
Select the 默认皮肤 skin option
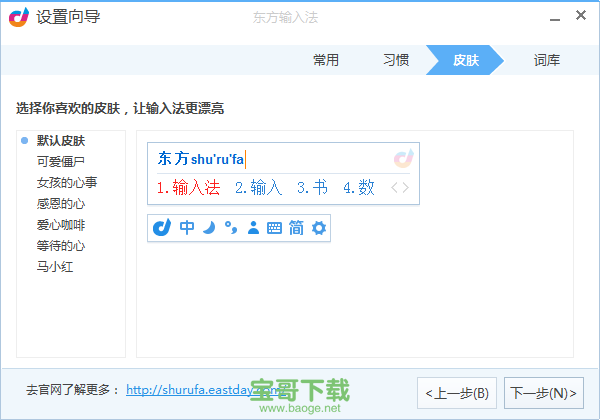(x=61, y=141)
